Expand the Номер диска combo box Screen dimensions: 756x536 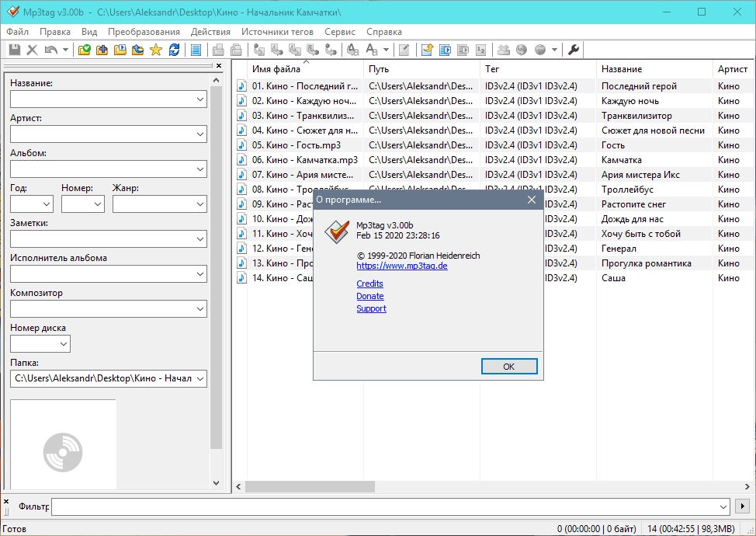64,344
